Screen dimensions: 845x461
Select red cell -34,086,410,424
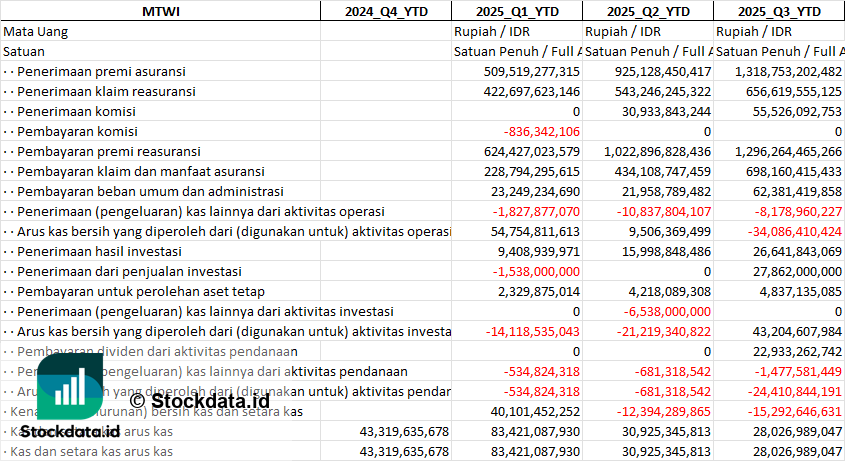pos(779,231)
